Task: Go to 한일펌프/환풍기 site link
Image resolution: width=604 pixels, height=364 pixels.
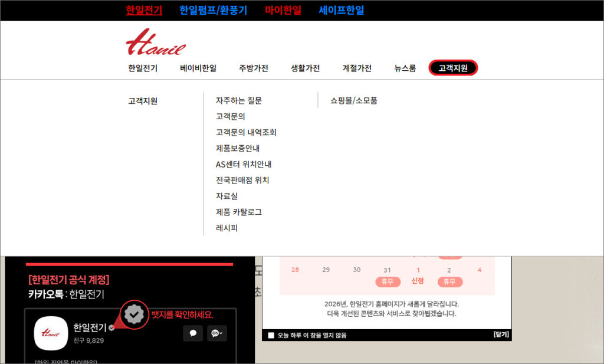Action: coord(214,10)
